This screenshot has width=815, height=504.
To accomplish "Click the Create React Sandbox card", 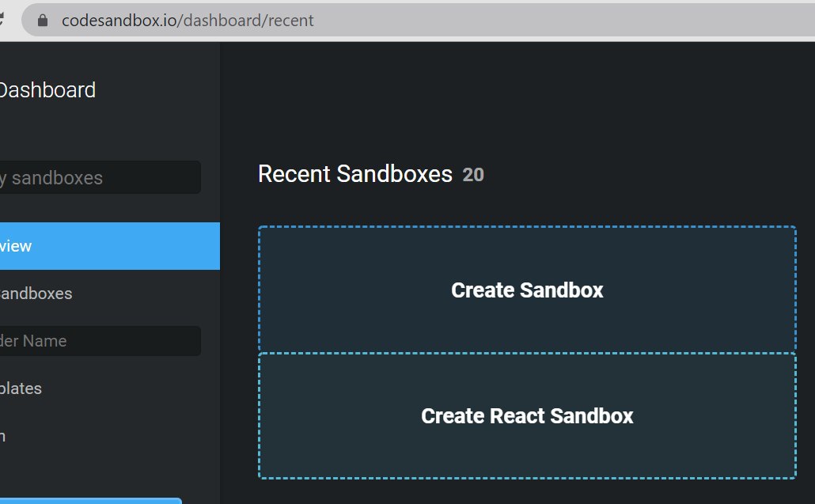I will coord(527,415).
